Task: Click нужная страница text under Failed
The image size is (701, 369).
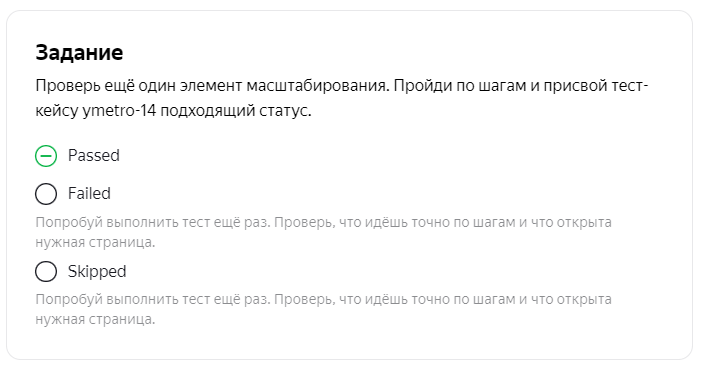Action: (95, 242)
